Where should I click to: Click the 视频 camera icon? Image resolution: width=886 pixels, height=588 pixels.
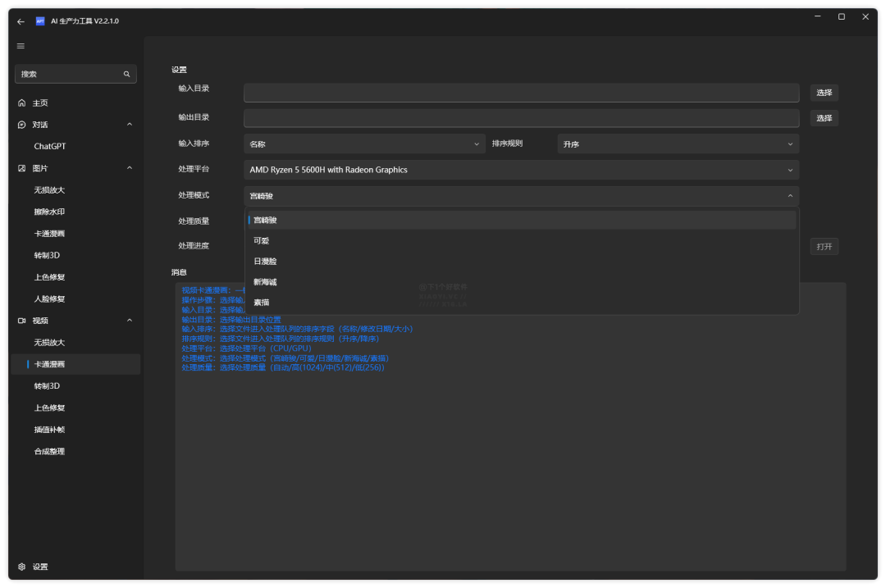(21, 321)
